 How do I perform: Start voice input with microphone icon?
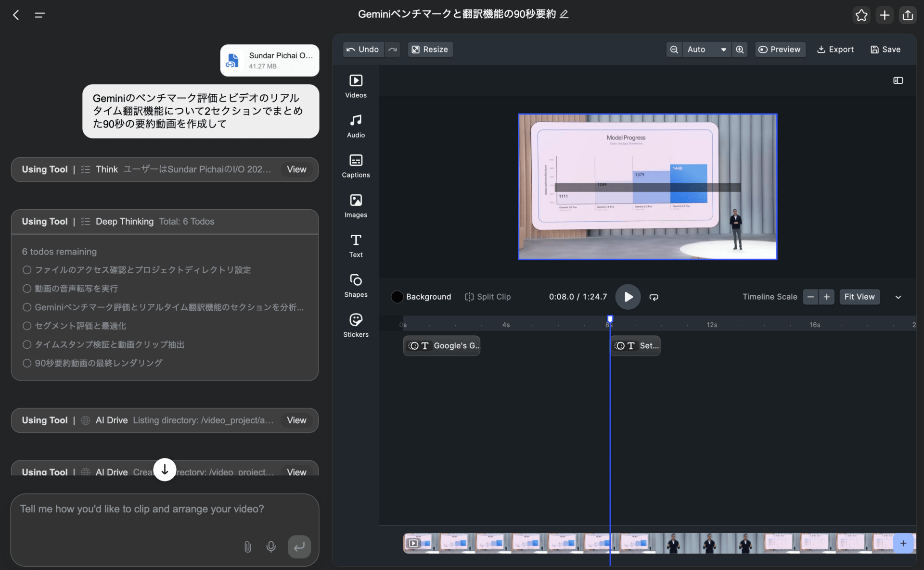pos(271,547)
